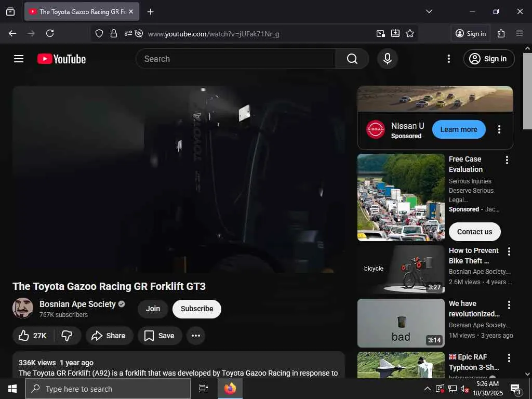Viewport: 532px width, 399px height.
Task: Open the site permissions icon in address bar
Action: 128,33
